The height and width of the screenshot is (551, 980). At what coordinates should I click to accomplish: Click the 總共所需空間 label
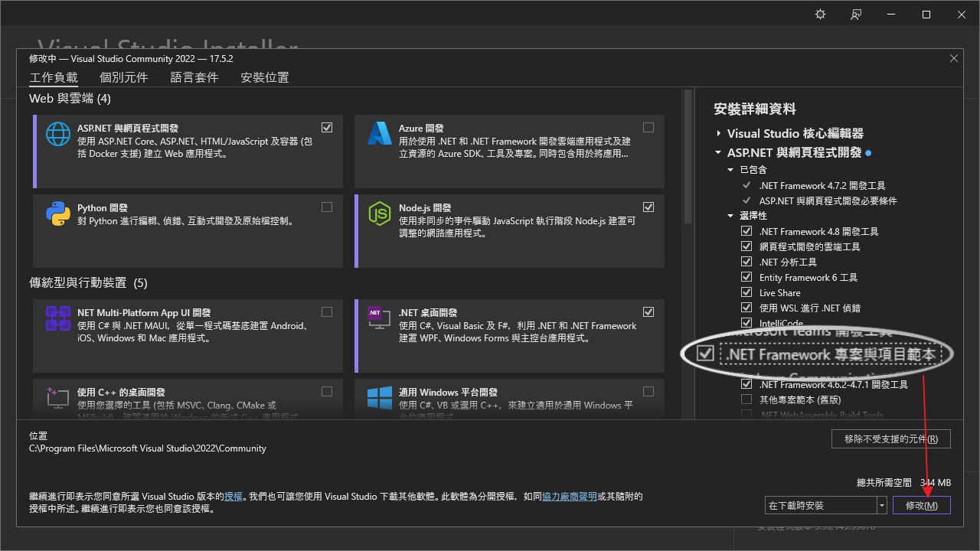click(x=884, y=483)
